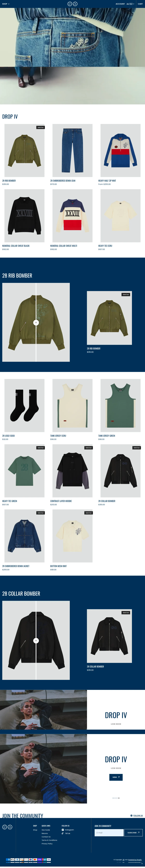Click the FOLLOW US Instagram link
Viewport: 145px width, 868px height.
point(137,815)
